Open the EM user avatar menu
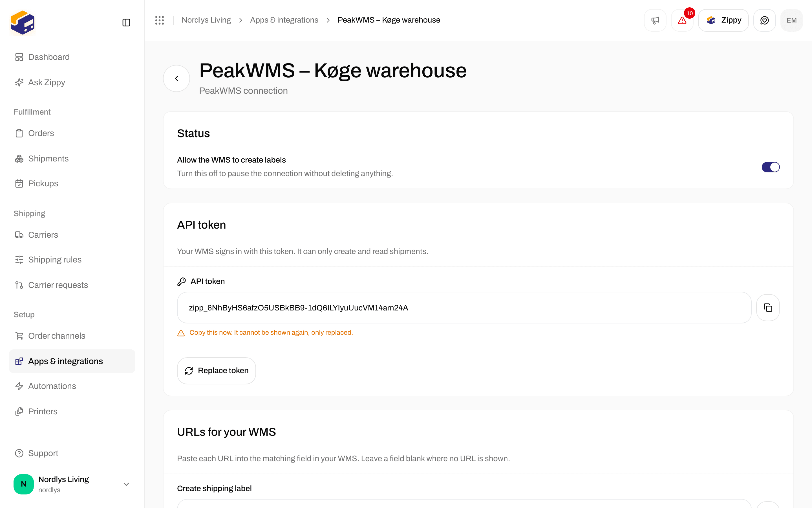Viewport: 812px width, 508px height. [x=791, y=20]
